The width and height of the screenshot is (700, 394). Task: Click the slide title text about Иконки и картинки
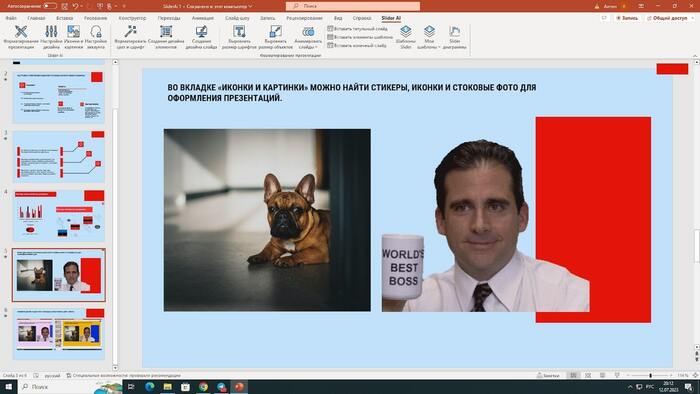pyautogui.click(x=352, y=93)
